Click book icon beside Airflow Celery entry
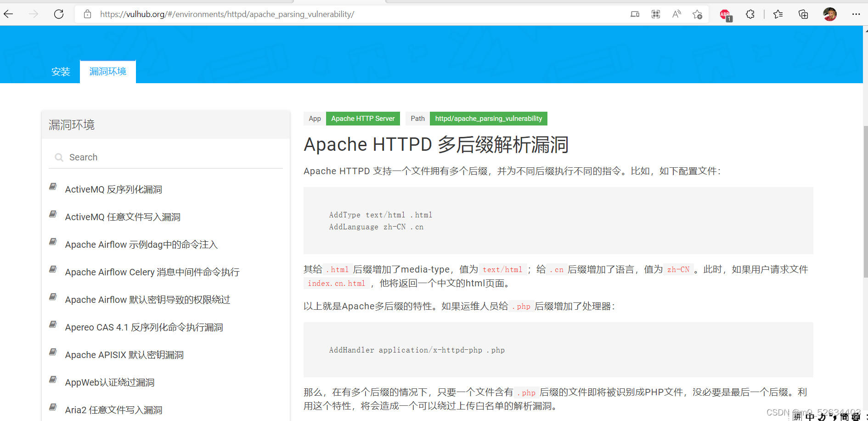Screen dimensions: 868x421 [53, 269]
